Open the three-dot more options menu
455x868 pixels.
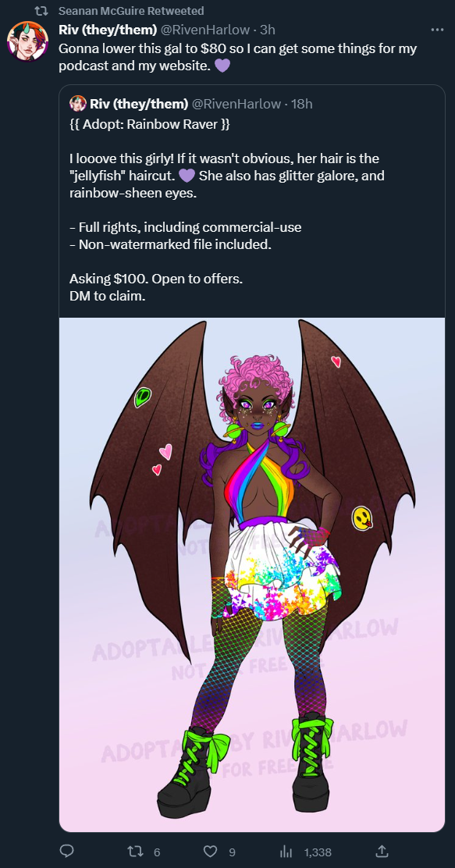[437, 30]
